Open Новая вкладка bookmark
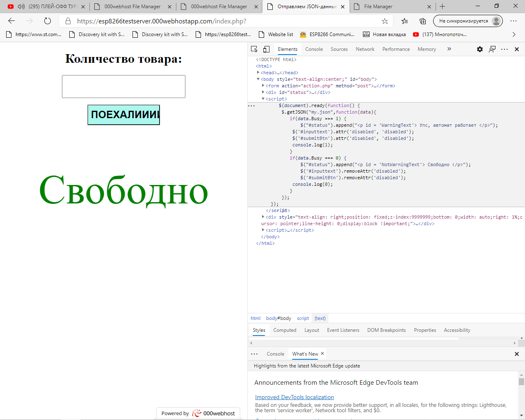Viewport: 525px width, 420px height. (384, 34)
